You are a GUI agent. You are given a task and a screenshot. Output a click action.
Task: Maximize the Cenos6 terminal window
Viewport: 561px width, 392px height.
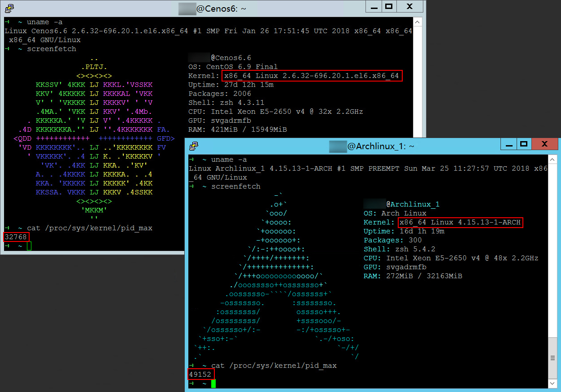[388, 6]
